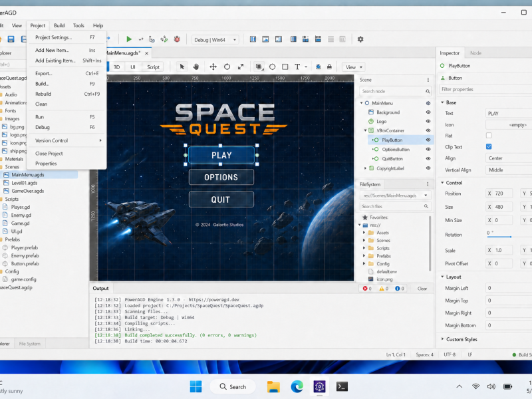Open the Scene panel three-dot menu
The image size is (532, 399).
(428, 80)
